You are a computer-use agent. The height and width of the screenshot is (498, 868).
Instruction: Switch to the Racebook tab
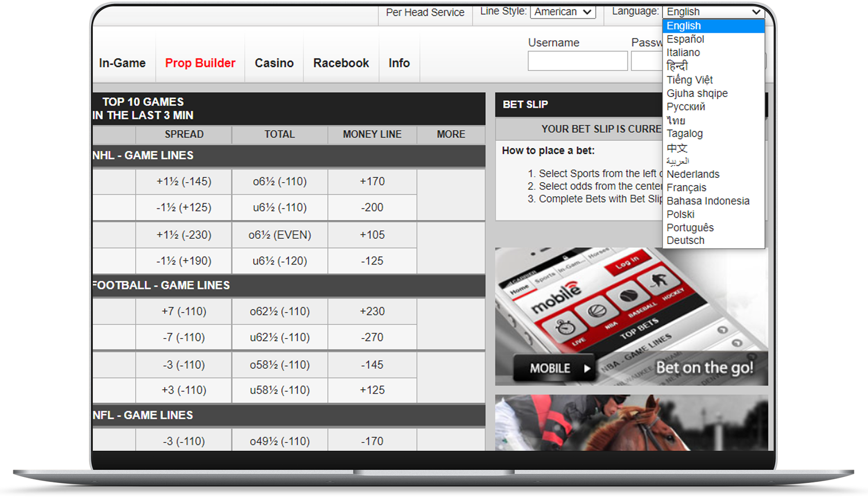pos(341,63)
